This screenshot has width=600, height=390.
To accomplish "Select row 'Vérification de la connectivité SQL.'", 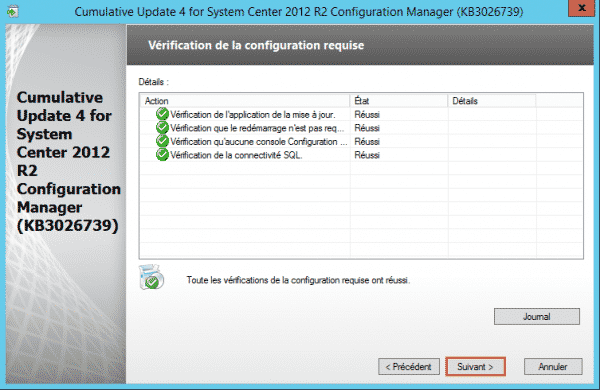I will pyautogui.click(x=361, y=155).
